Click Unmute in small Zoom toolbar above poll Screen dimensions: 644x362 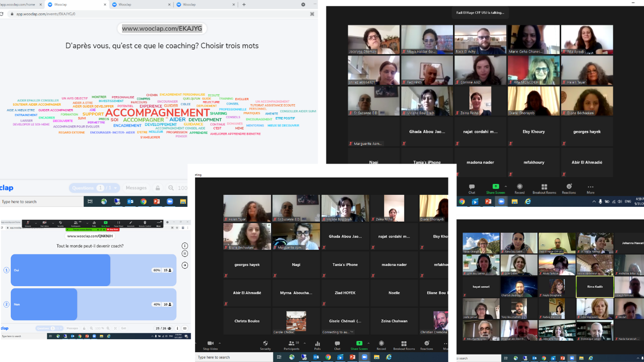[x=28, y=223]
